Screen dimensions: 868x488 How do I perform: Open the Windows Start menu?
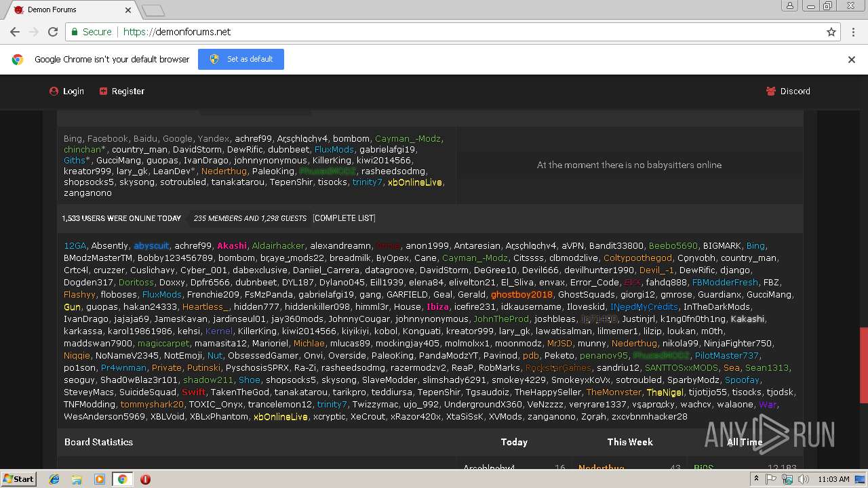tap(18, 479)
